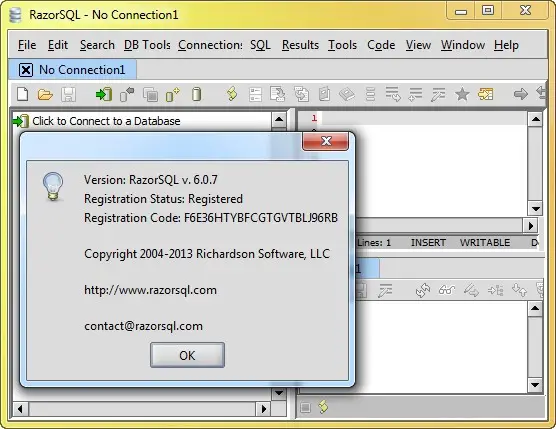556x429 pixels.
Task: Click the refresh arrows icon in results toolbar
Action: (x=423, y=291)
